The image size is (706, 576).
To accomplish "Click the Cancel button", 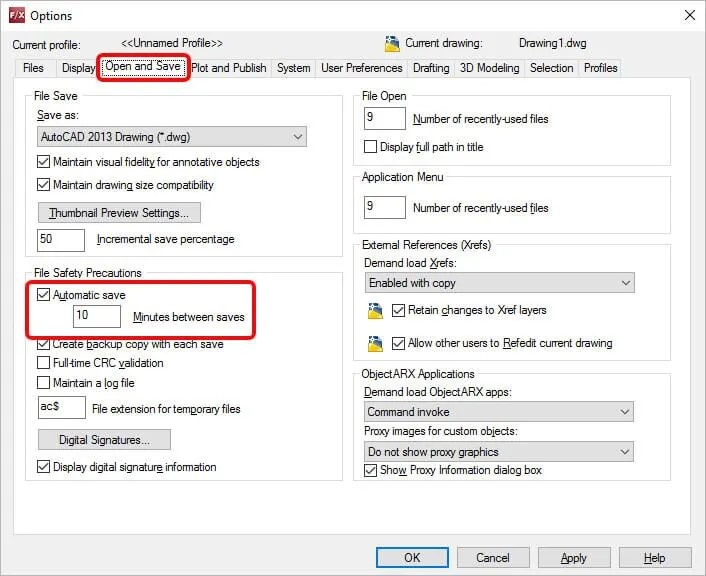I will 493,558.
